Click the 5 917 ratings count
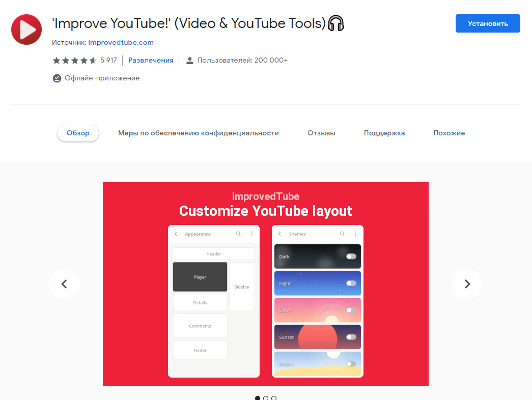This screenshot has width=532, height=400. point(108,61)
